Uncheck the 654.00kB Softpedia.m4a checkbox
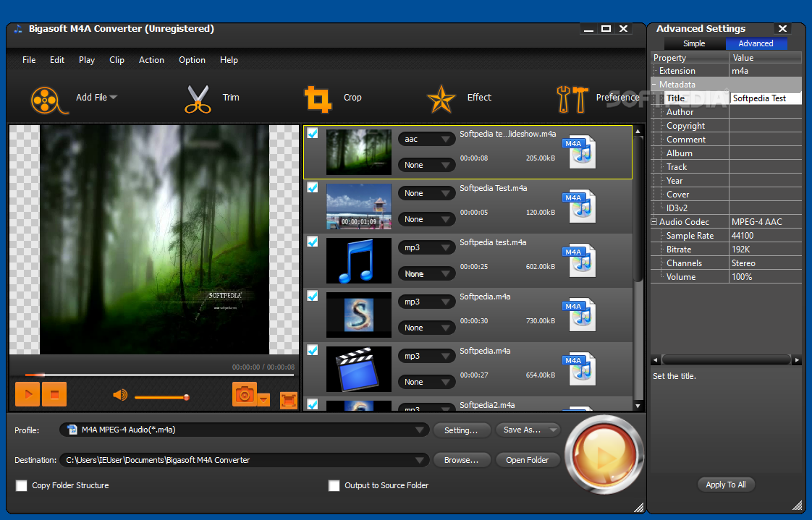This screenshot has height=520, width=812. (x=312, y=350)
